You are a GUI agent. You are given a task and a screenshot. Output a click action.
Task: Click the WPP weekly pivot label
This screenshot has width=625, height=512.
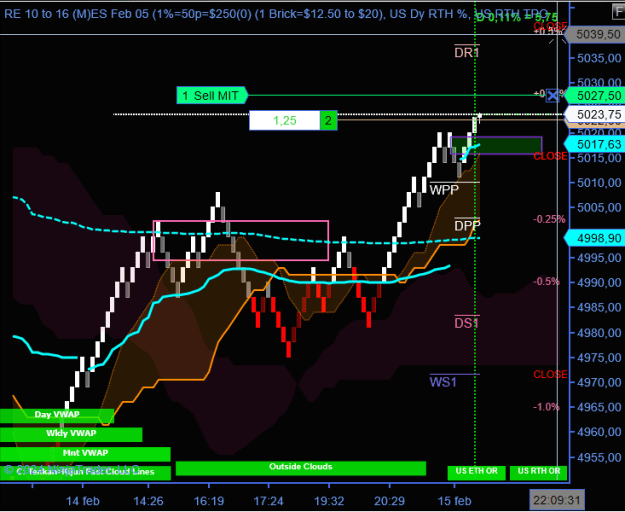point(444,190)
